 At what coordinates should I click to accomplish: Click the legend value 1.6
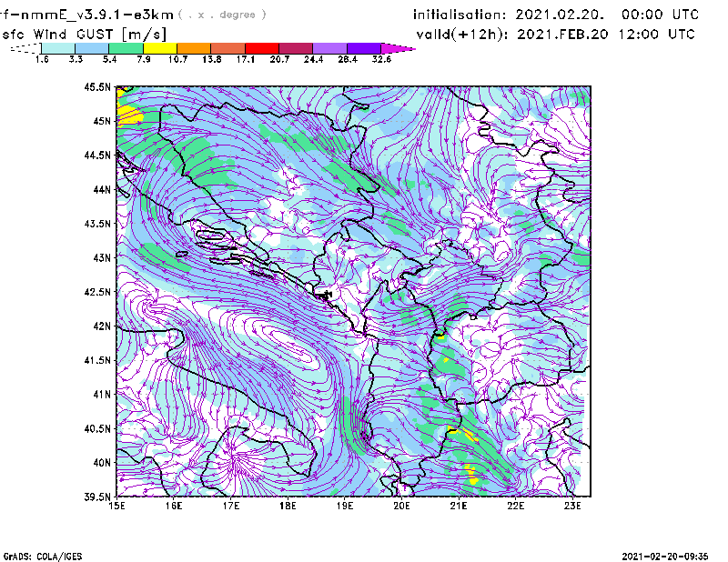click(42, 59)
